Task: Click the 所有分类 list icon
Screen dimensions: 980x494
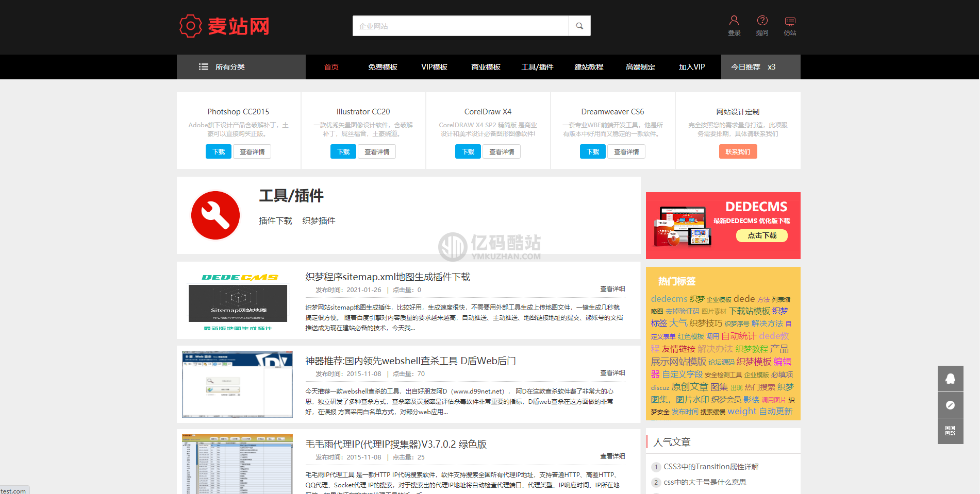Action: 204,67
